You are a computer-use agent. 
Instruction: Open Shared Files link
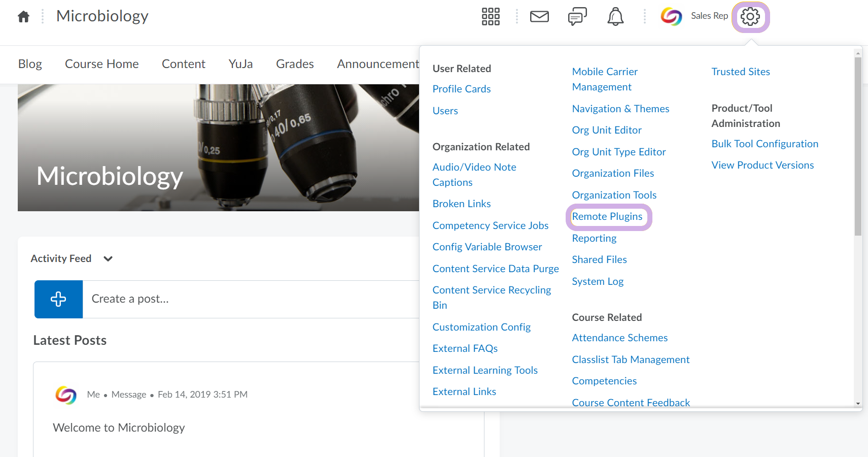pos(599,259)
